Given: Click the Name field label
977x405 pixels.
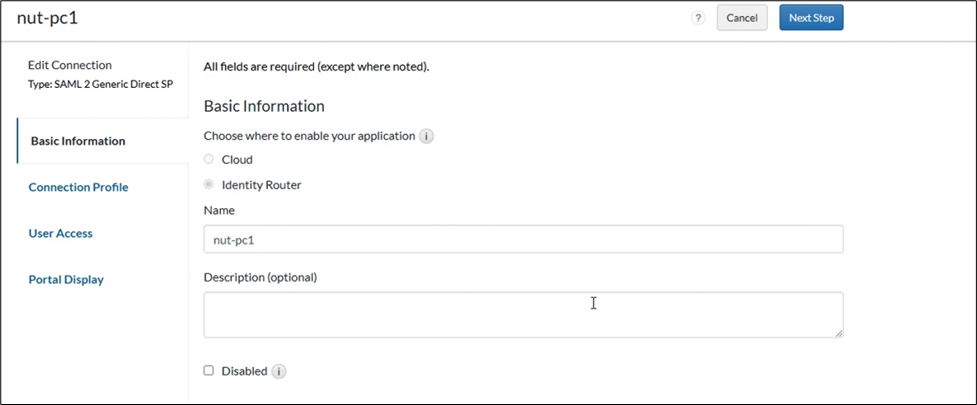Looking at the screenshot, I should tap(219, 211).
